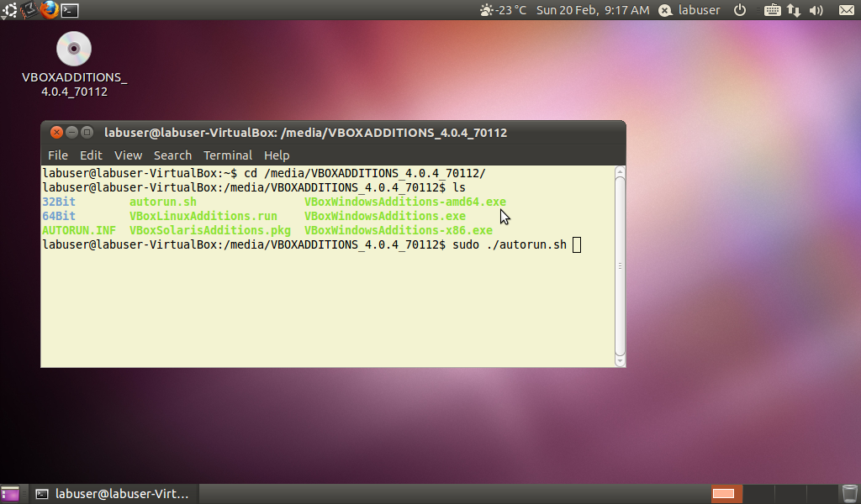The image size is (861, 504).
Task: Open the Help menu in terminal
Action: point(276,155)
